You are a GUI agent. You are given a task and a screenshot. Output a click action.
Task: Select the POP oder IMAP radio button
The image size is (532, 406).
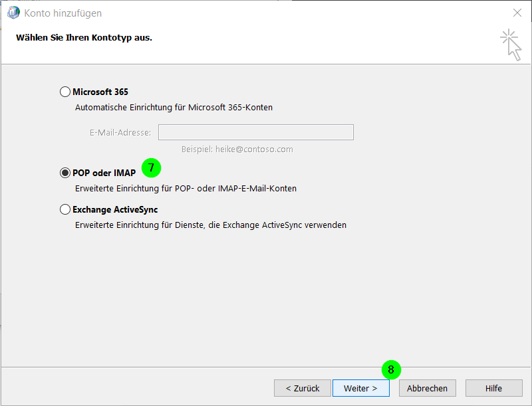point(65,173)
